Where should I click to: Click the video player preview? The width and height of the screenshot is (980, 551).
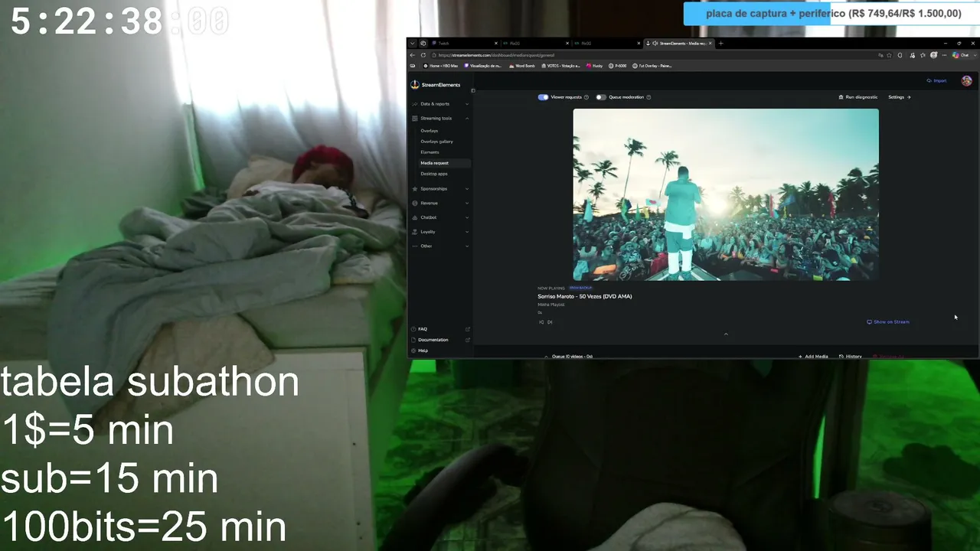726,194
